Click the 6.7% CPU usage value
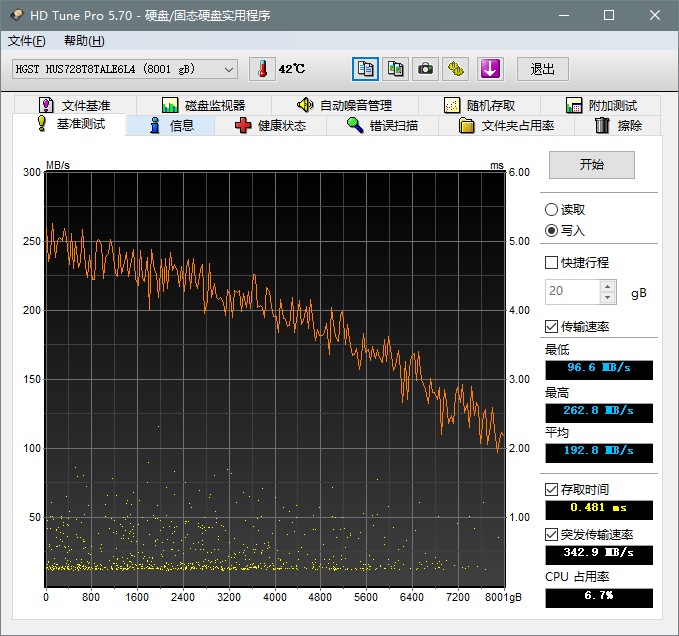 (x=599, y=597)
